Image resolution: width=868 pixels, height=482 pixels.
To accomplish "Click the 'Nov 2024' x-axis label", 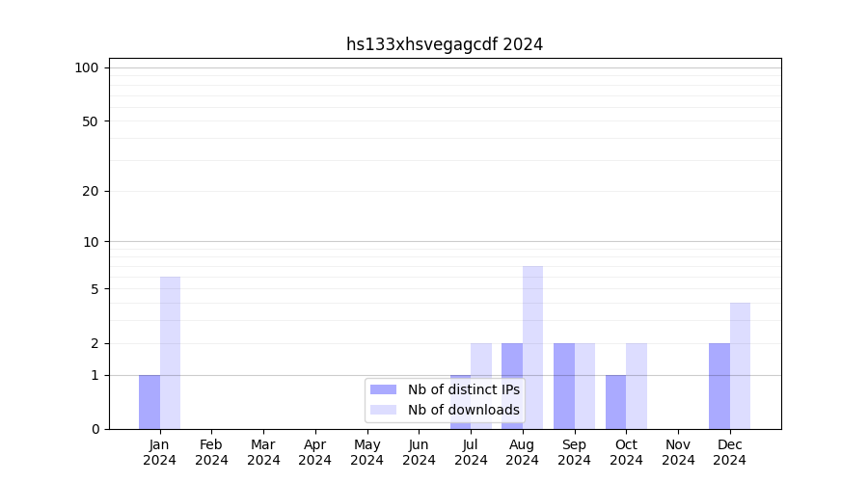I will coord(678,452).
